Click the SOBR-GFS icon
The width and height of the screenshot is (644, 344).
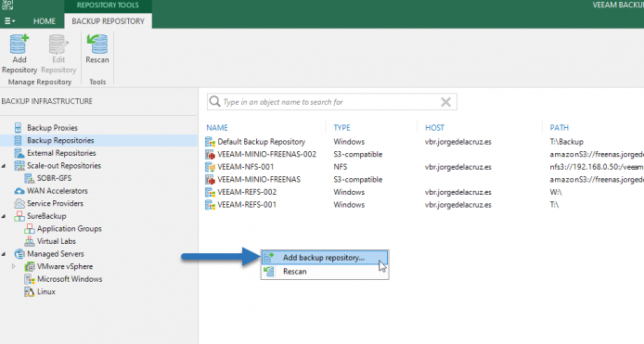click(x=29, y=178)
